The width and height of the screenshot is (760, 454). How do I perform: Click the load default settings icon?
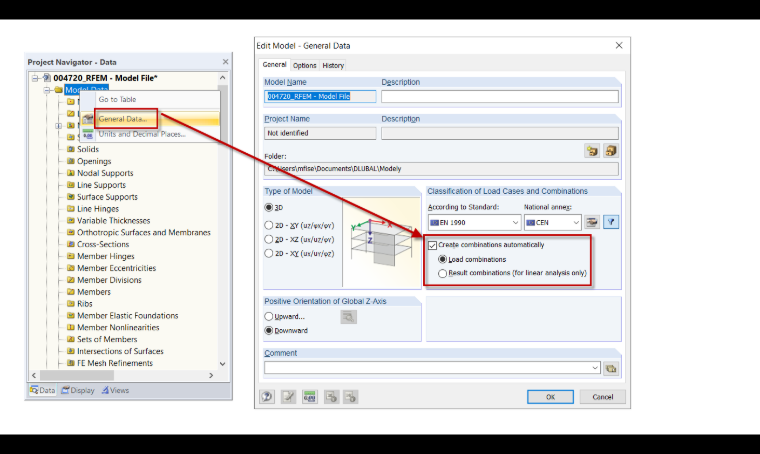[x=331, y=397]
